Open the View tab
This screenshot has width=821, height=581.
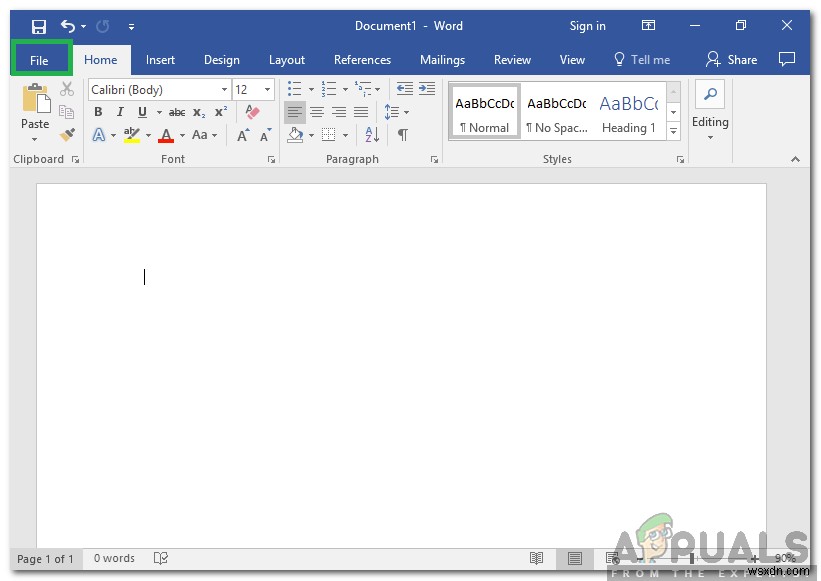click(572, 60)
